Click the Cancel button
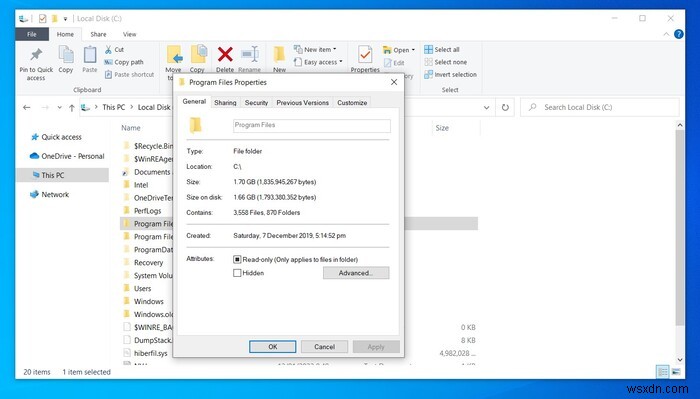The width and height of the screenshot is (700, 399). click(324, 347)
